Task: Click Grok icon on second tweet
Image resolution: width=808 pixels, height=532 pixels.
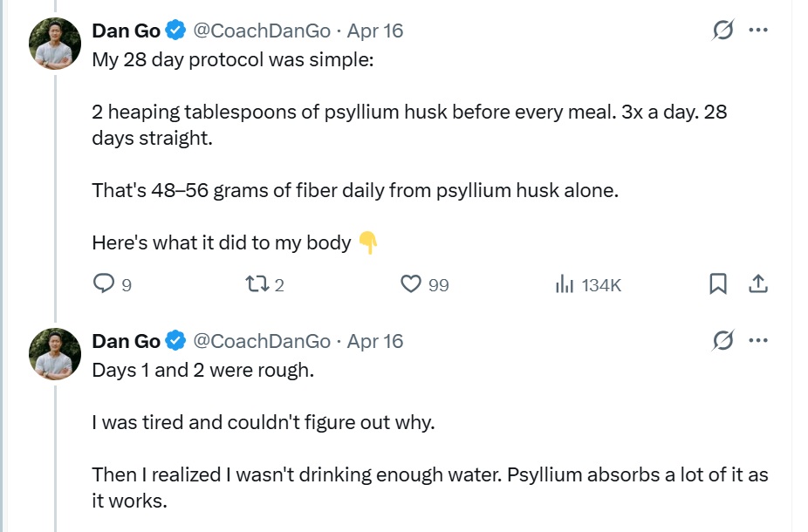Action: (x=722, y=341)
